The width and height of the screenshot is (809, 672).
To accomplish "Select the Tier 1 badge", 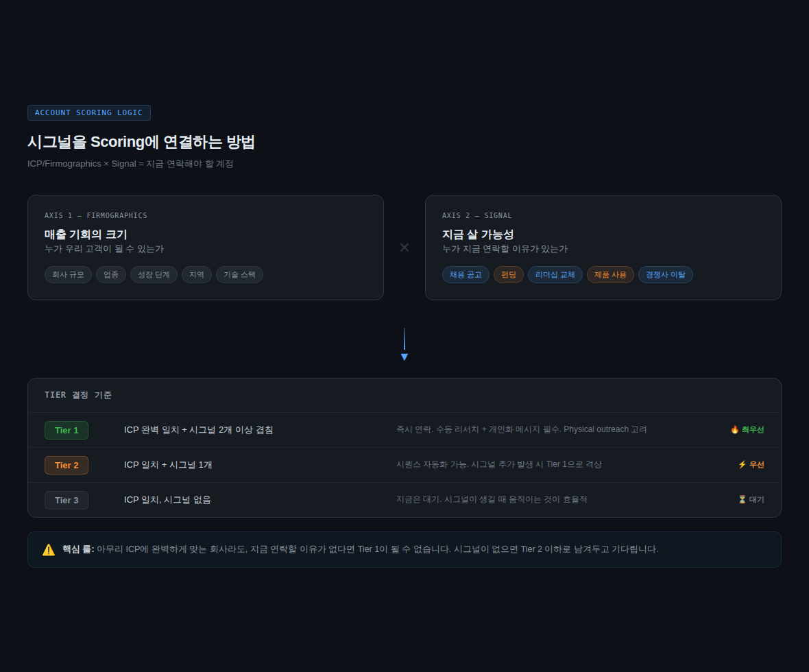I will [x=67, y=430].
